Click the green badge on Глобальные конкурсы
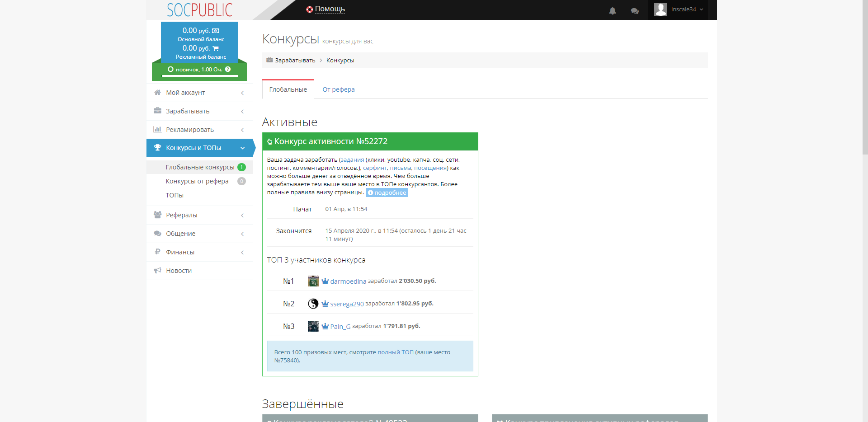Image resolution: width=868 pixels, height=422 pixels. pos(241,167)
